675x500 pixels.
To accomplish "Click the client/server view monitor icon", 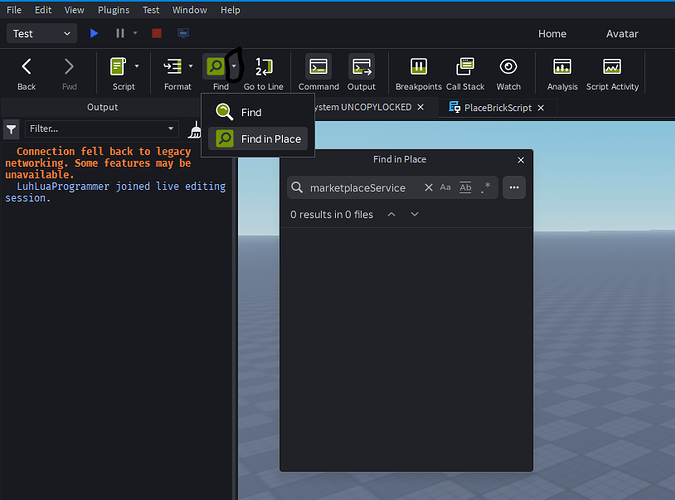I will click(x=183, y=33).
